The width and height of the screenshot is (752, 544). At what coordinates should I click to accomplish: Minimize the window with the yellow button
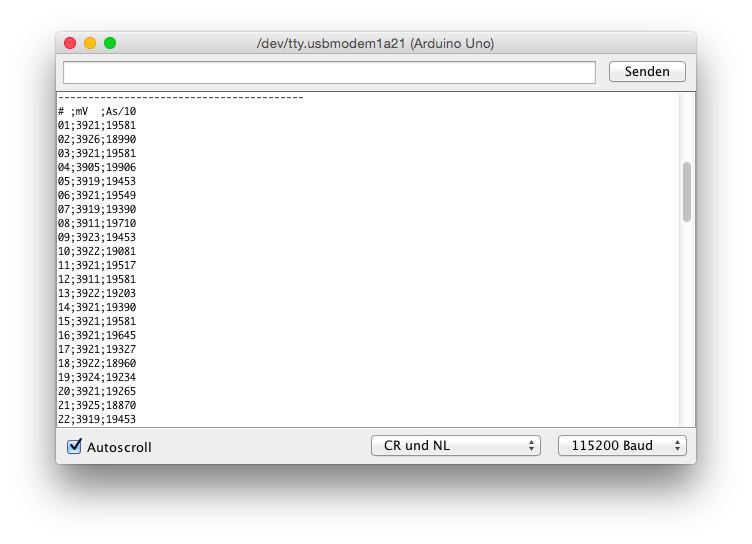[90, 43]
